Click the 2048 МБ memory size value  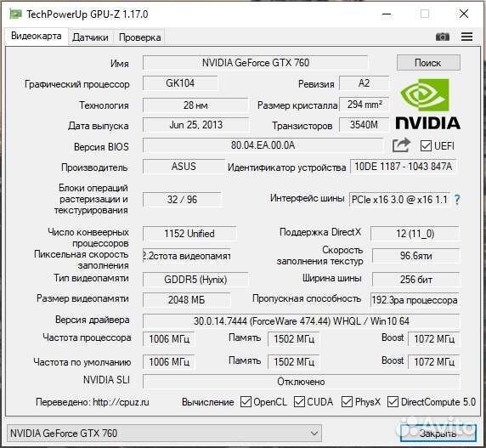click(186, 300)
